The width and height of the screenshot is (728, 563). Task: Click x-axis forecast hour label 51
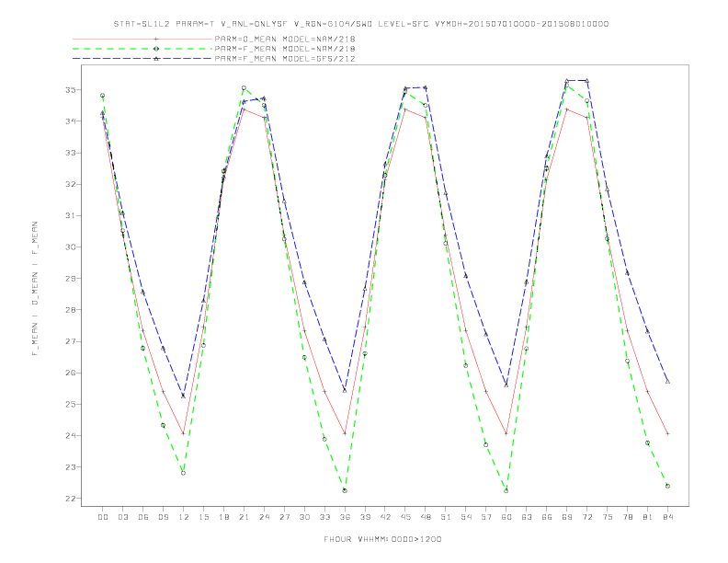[446, 517]
